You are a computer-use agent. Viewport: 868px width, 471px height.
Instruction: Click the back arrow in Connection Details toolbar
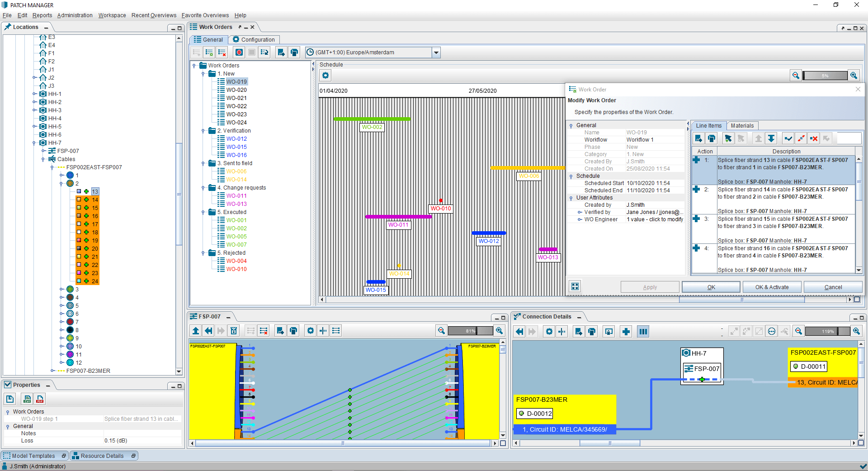[519, 332]
